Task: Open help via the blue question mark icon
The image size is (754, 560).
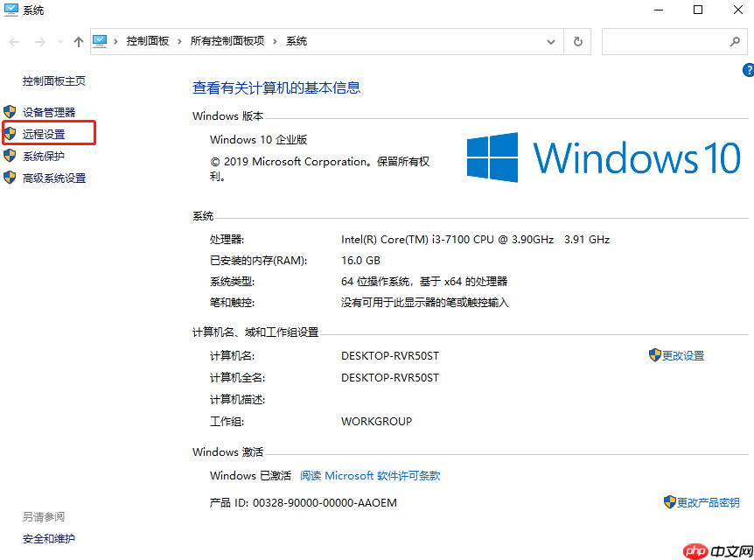Action: pos(749,70)
